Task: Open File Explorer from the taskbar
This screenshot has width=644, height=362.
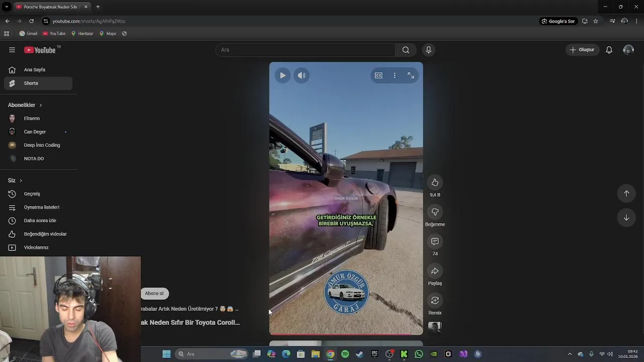Action: [315, 354]
